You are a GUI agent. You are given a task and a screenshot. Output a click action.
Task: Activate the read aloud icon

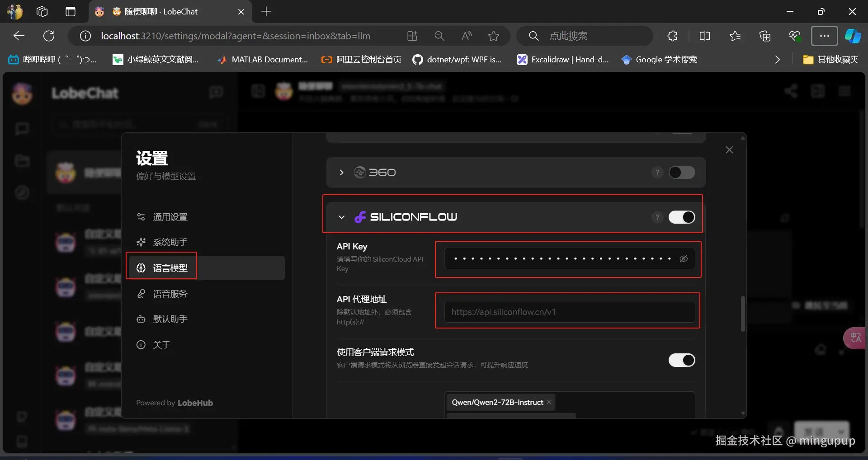pyautogui.click(x=467, y=36)
